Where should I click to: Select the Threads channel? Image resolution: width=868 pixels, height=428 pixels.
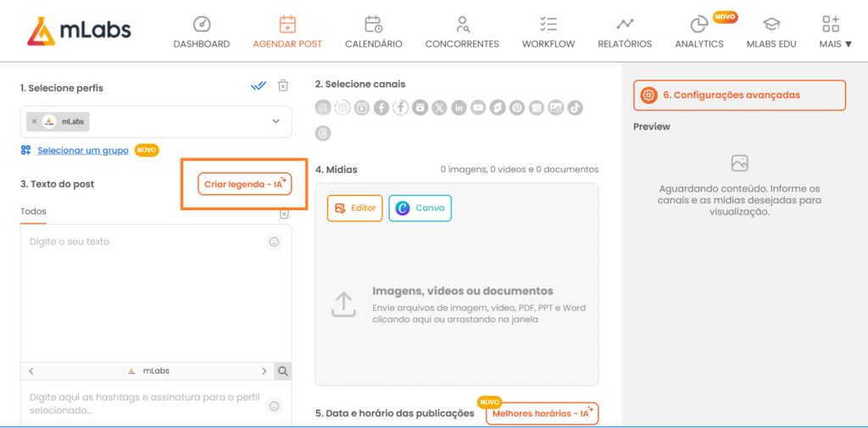(323, 133)
